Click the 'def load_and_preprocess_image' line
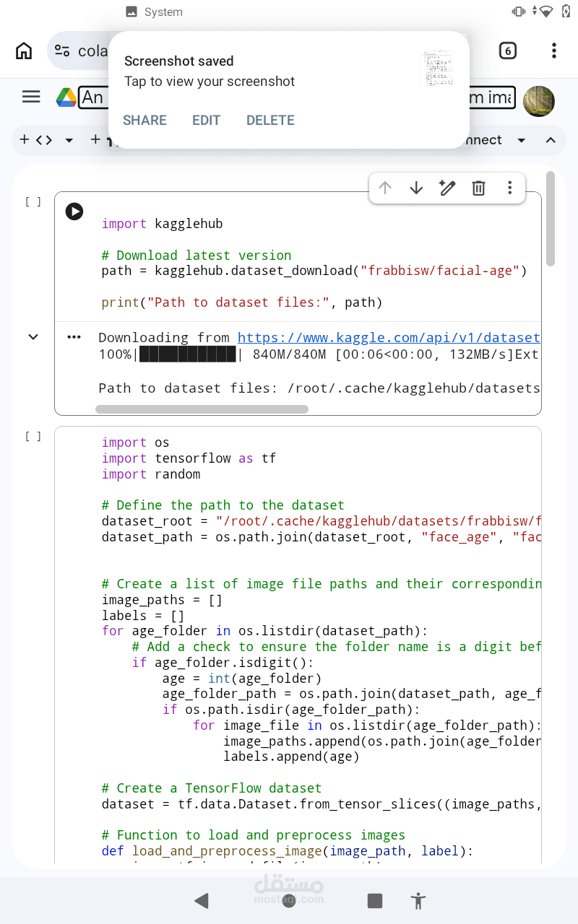Image resolution: width=578 pixels, height=924 pixels. coord(288,852)
